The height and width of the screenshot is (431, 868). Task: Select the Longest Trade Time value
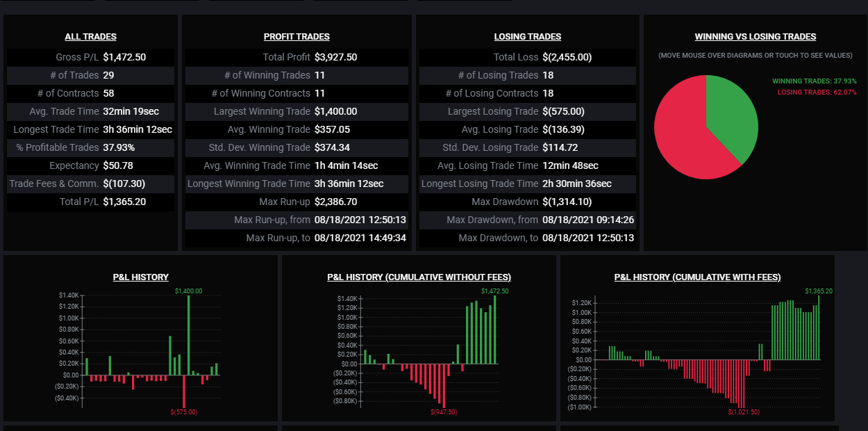pos(137,129)
